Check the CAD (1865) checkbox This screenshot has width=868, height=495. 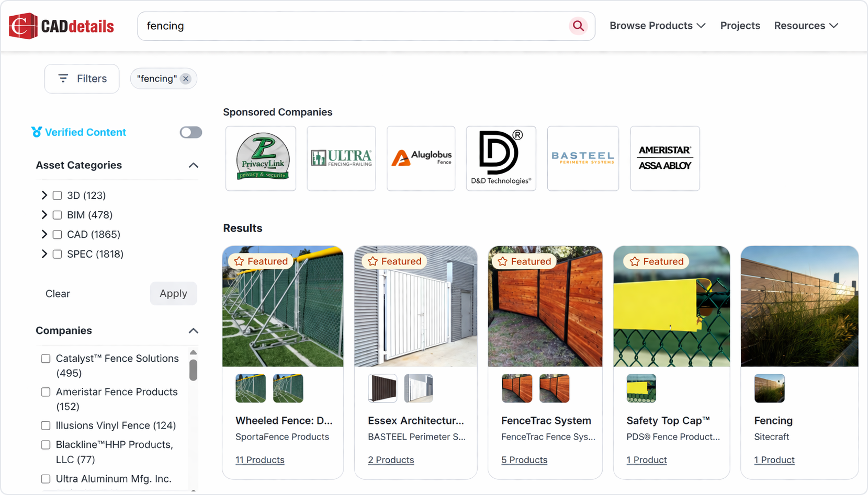(58, 235)
